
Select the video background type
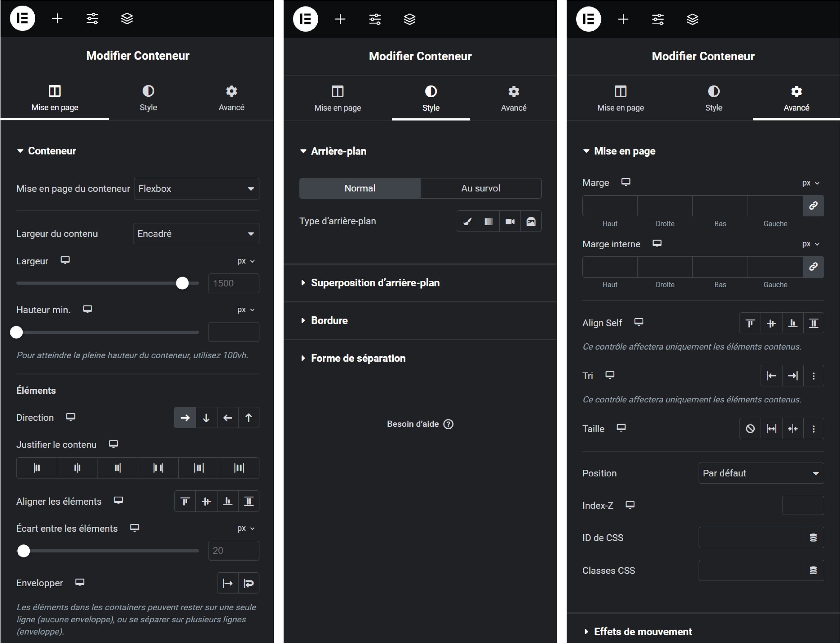pyautogui.click(x=510, y=221)
